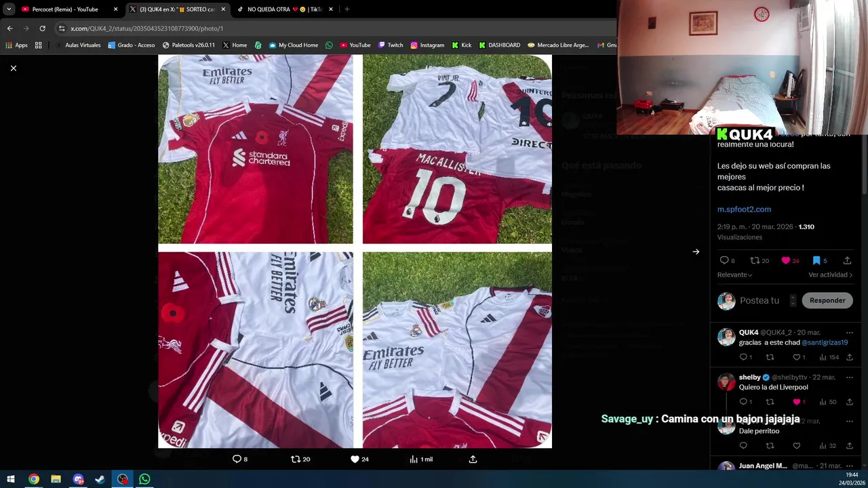Repost QUK4's reply comment
The width and height of the screenshot is (868, 488).
coord(770,357)
